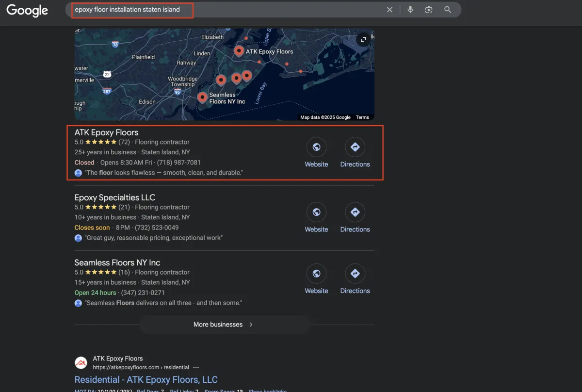Click the map area near Edison label

tap(147, 102)
